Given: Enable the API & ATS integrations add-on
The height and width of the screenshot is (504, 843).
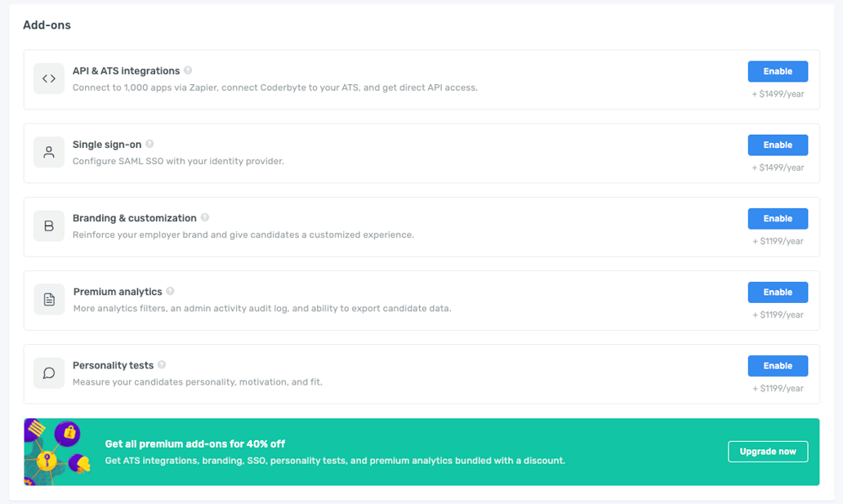Looking at the screenshot, I should point(777,71).
